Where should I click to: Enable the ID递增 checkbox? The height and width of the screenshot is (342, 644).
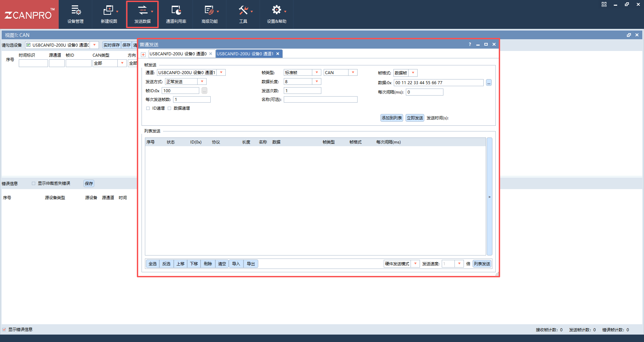pyautogui.click(x=148, y=108)
